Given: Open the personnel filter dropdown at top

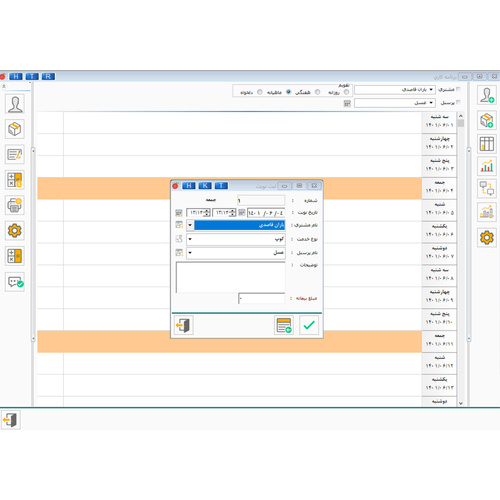Looking at the screenshot, I should [x=431, y=103].
